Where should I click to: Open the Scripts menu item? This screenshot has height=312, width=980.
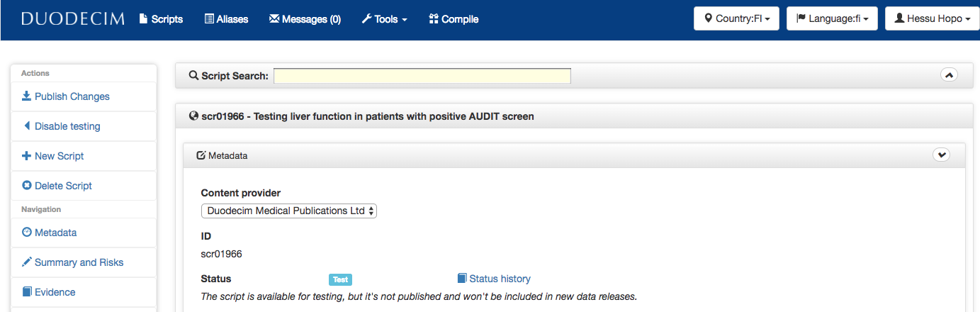[x=161, y=19]
